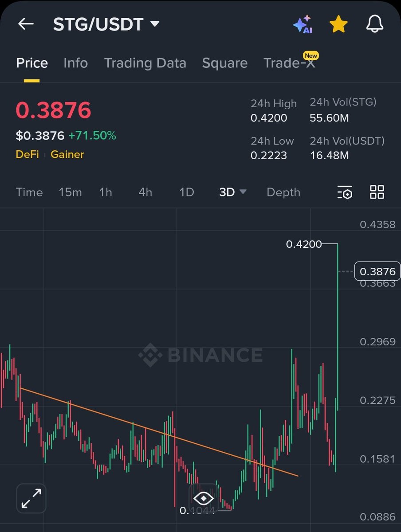Choose the 4h interval
The image size is (401, 532).
pos(145,192)
